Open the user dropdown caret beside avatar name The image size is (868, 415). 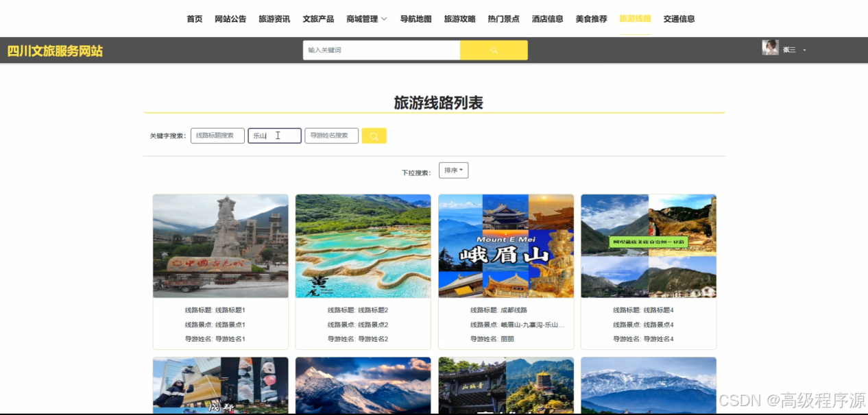805,50
